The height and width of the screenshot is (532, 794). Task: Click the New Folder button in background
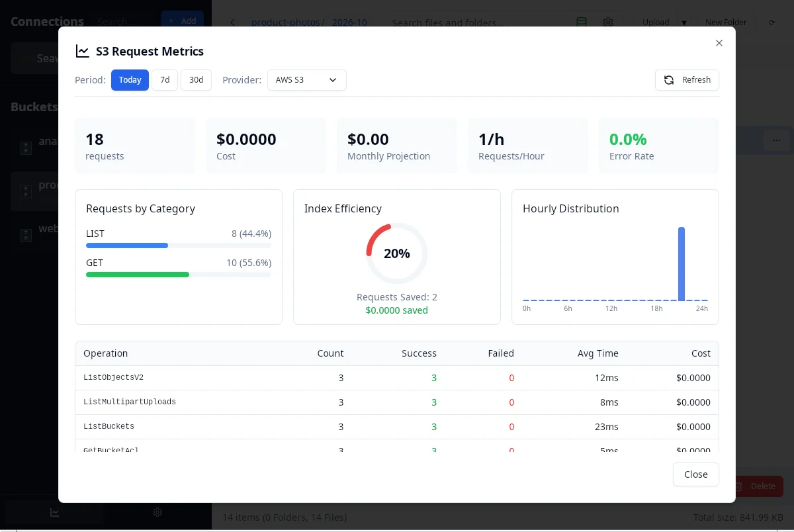click(x=726, y=22)
